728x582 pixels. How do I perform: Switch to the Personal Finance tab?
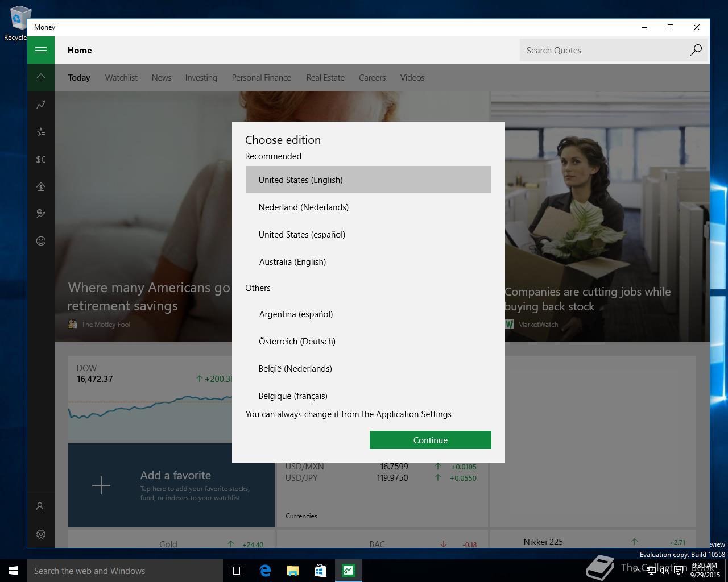coord(262,78)
